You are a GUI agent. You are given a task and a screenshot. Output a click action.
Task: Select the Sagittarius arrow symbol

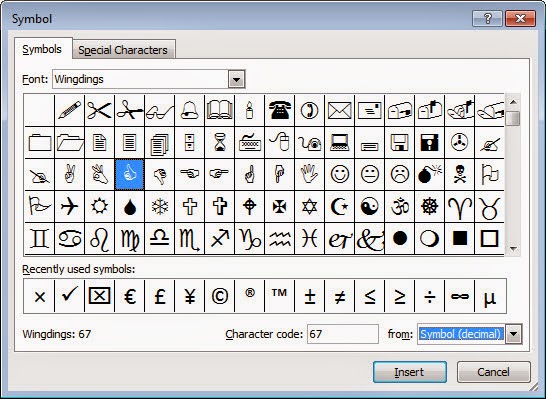pyautogui.click(x=219, y=239)
